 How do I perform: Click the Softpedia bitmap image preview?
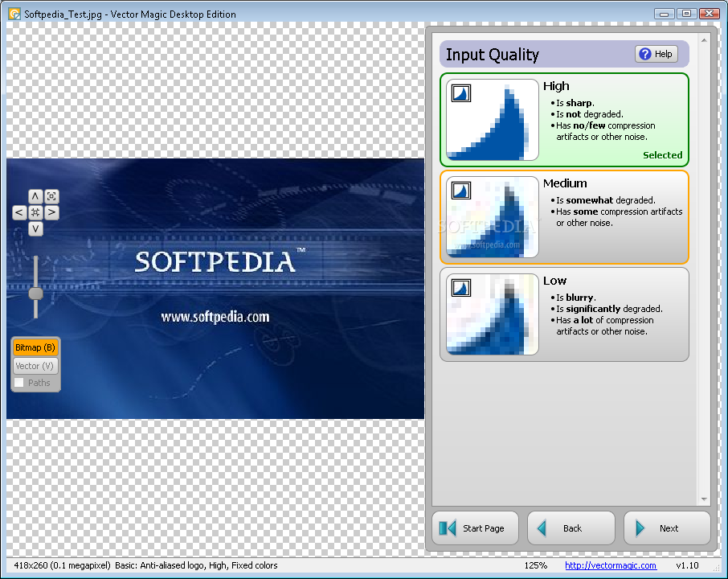point(215,289)
